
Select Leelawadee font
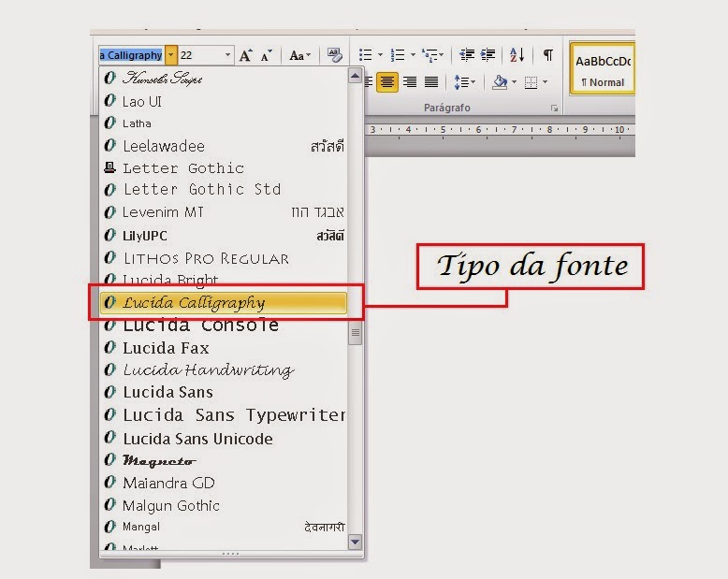[x=224, y=146]
